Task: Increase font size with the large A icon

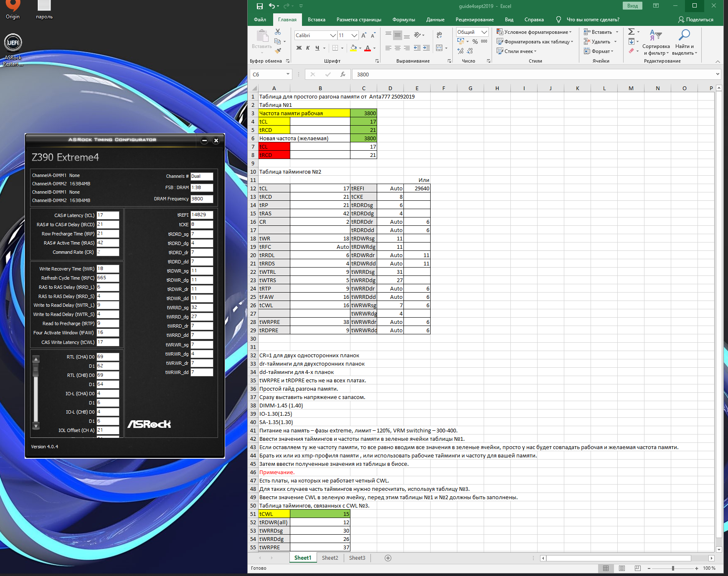Action: [x=364, y=35]
